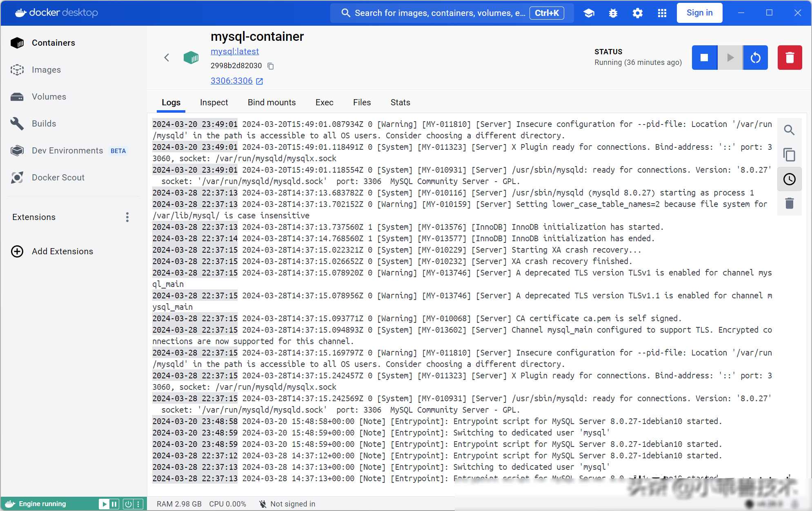The width and height of the screenshot is (812, 511).
Task: Switch to the Inspect tab
Action: pyautogui.click(x=214, y=102)
